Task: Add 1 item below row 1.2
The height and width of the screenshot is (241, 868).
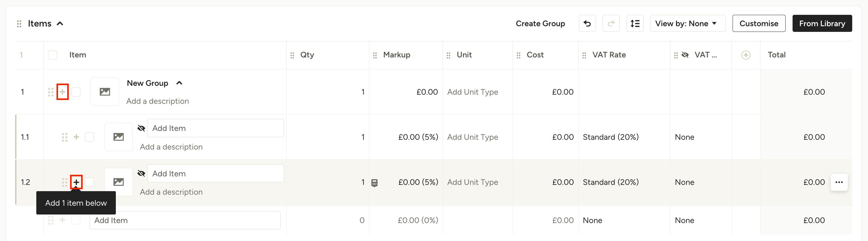Action: (76, 182)
